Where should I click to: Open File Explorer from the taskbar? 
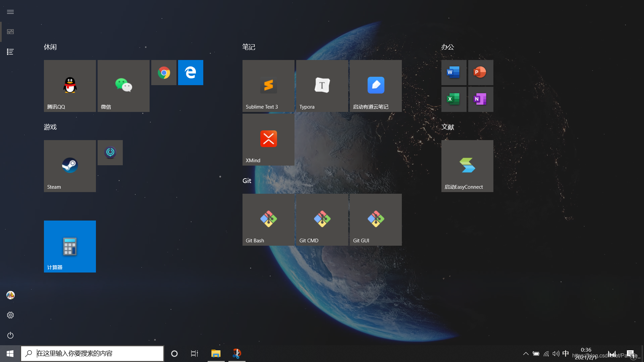pos(216,354)
